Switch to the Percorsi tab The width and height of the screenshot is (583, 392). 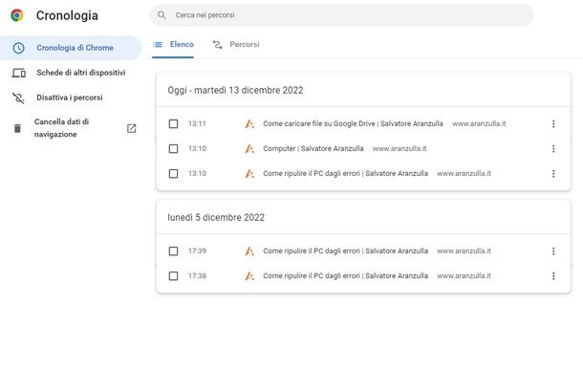pyautogui.click(x=236, y=45)
